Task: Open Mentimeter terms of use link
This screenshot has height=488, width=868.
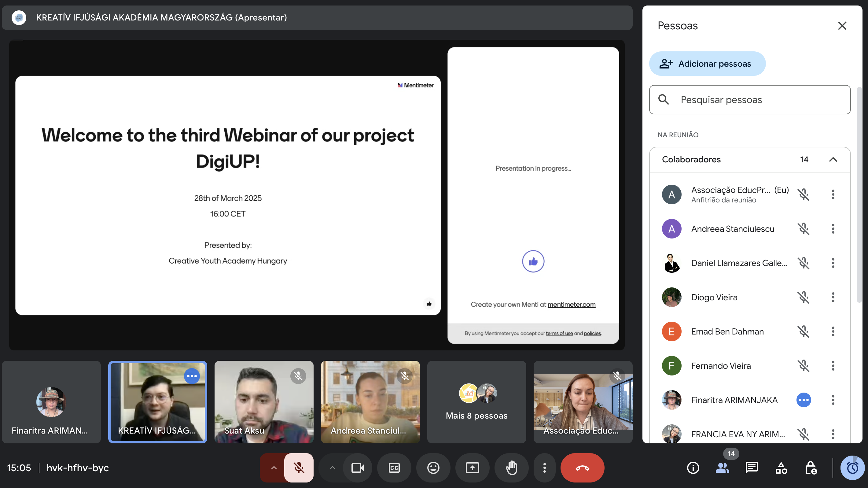Action: [559, 333]
